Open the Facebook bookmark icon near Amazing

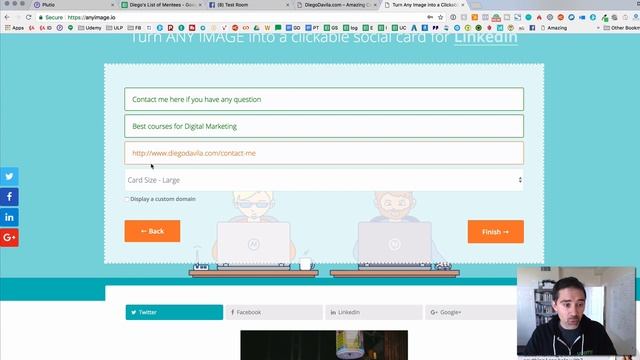(532, 28)
